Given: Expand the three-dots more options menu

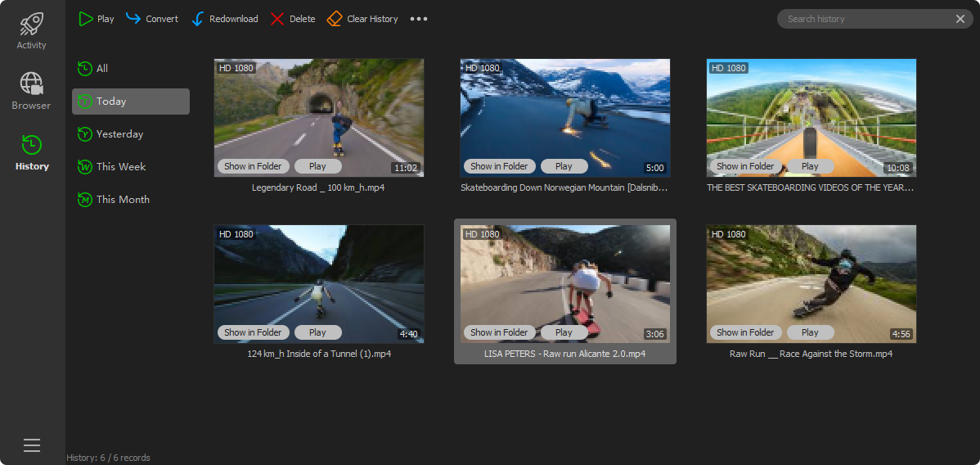Looking at the screenshot, I should 419,19.
